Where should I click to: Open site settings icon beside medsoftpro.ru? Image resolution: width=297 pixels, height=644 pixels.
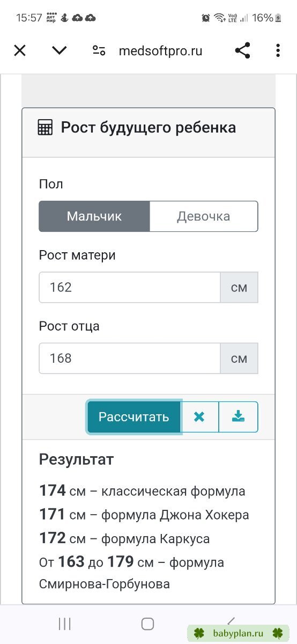pyautogui.click(x=99, y=50)
